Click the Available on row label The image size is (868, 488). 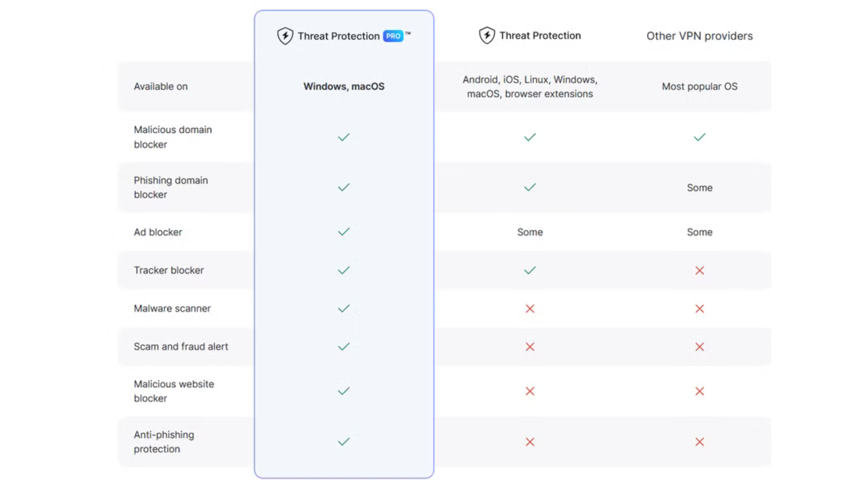pyautogui.click(x=160, y=86)
